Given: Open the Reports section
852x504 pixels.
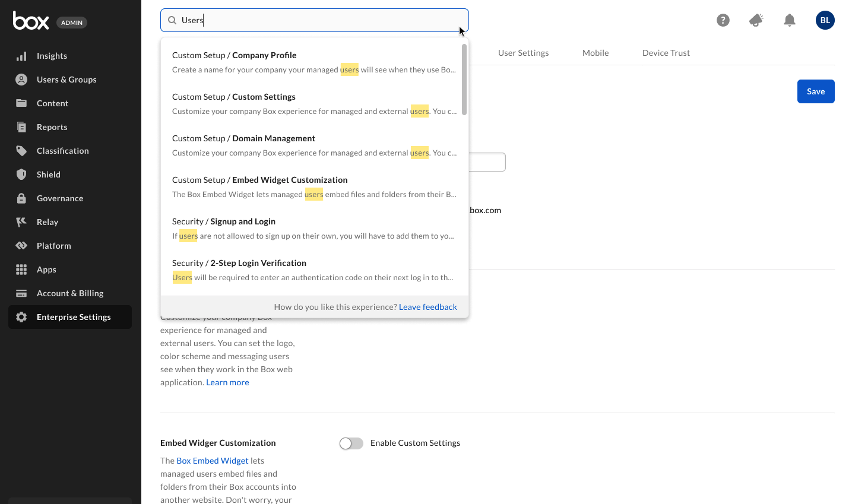Looking at the screenshot, I should (x=52, y=126).
